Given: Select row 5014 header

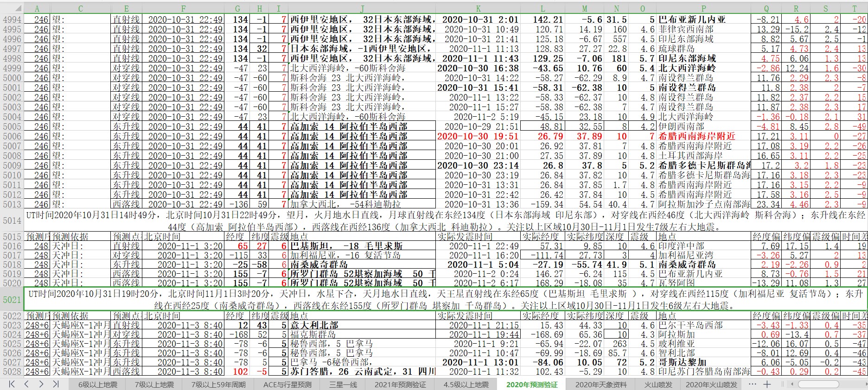Looking at the screenshot, I should point(12,220).
